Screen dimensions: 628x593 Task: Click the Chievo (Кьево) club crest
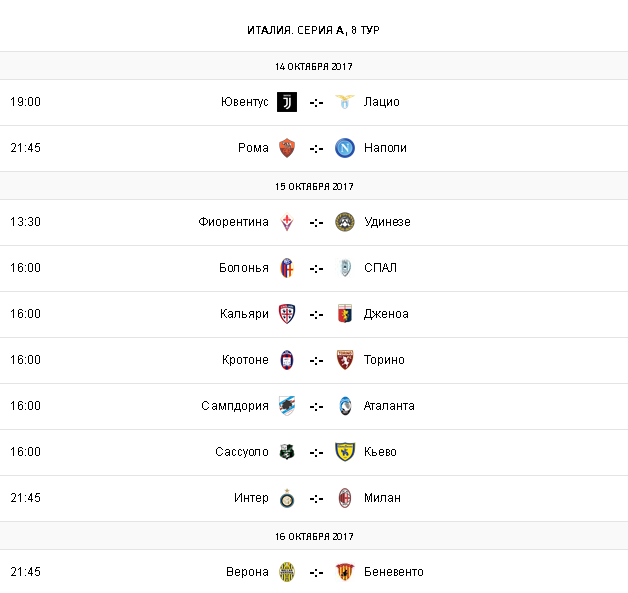click(345, 452)
